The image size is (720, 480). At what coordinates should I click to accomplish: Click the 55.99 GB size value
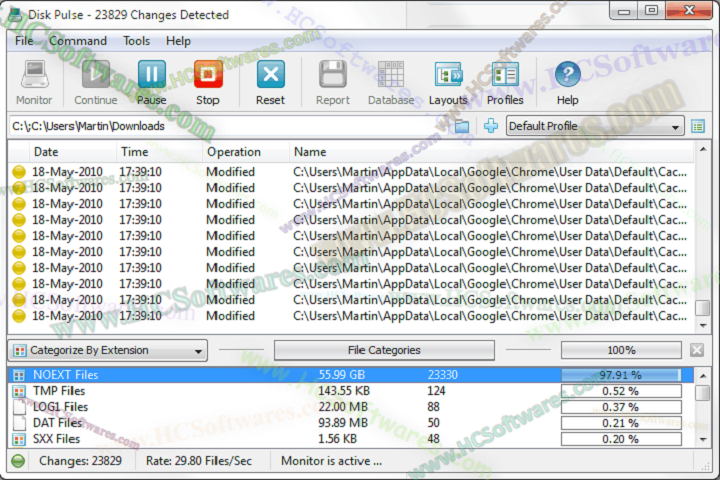pos(342,375)
